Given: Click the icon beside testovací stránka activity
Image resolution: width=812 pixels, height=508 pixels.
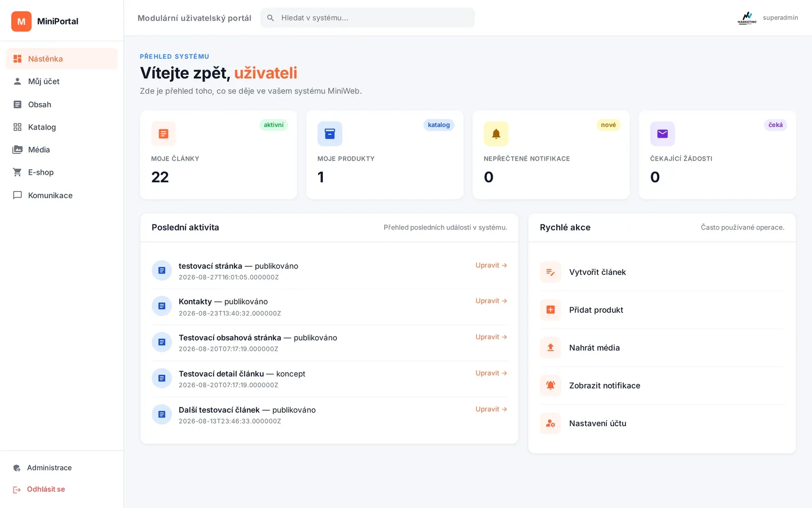Looking at the screenshot, I should click(162, 270).
